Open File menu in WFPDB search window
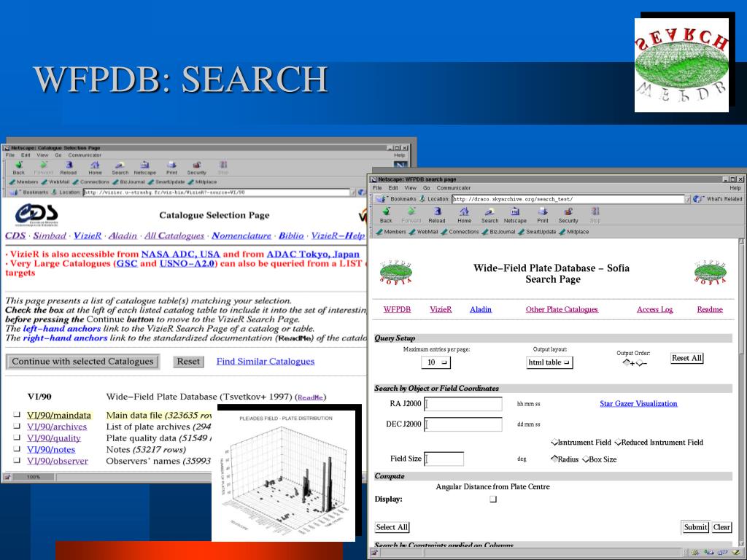The image size is (747, 560). [377, 188]
